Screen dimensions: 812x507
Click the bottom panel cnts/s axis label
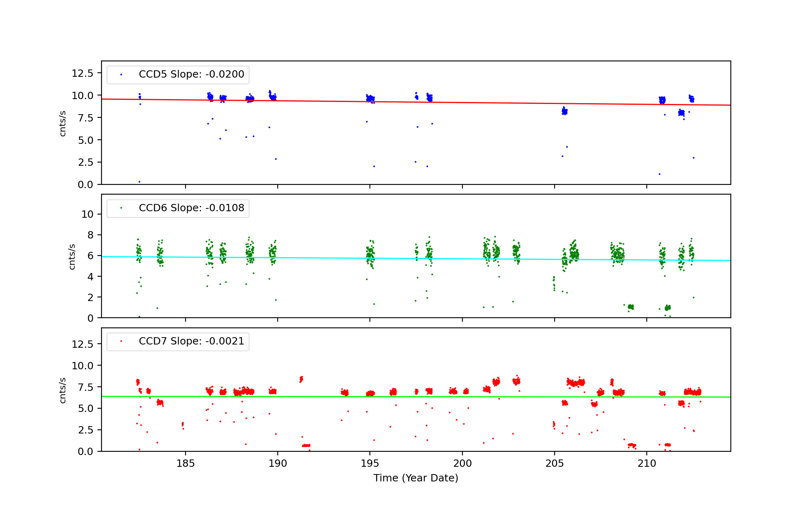[63, 390]
